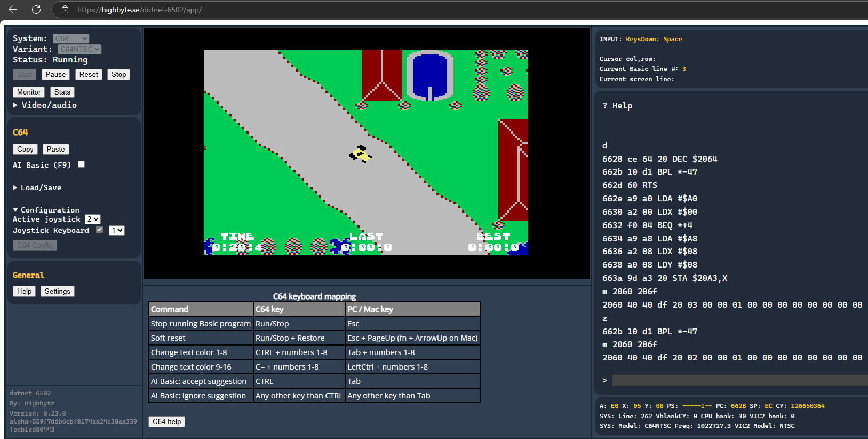Viewport: 868px width, 439px height.
Task: Click the 'Status: Running' text
Action: point(50,60)
